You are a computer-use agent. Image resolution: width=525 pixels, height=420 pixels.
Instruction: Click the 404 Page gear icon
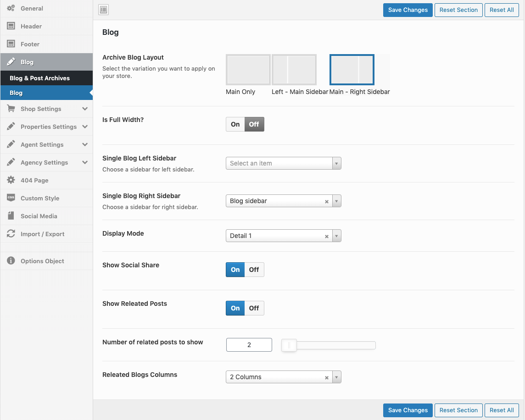pyautogui.click(x=11, y=180)
